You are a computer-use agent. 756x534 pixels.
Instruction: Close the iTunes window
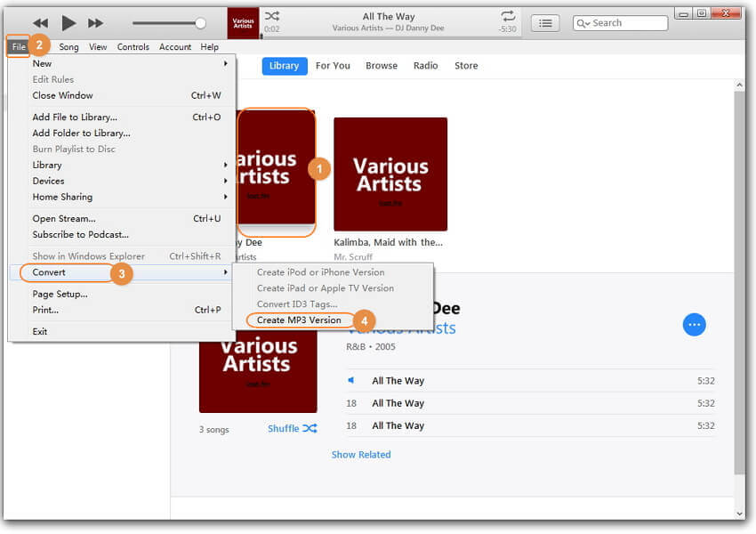pos(726,13)
